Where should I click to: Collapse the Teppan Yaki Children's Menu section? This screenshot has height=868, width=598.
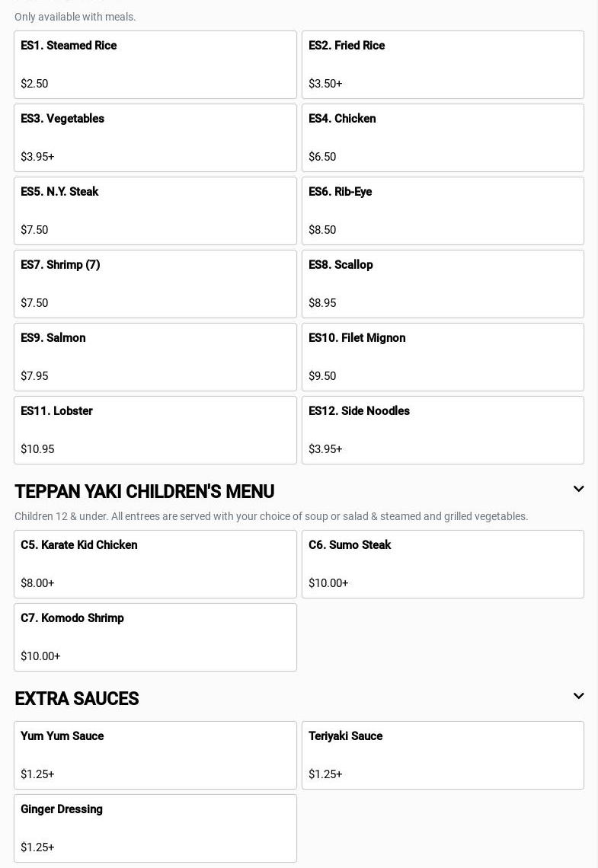coord(578,490)
